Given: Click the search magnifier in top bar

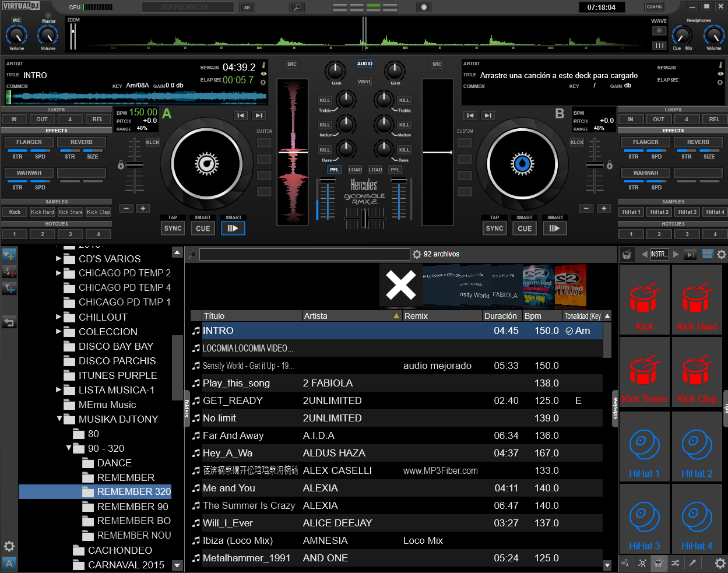Looking at the screenshot, I should (297, 7).
